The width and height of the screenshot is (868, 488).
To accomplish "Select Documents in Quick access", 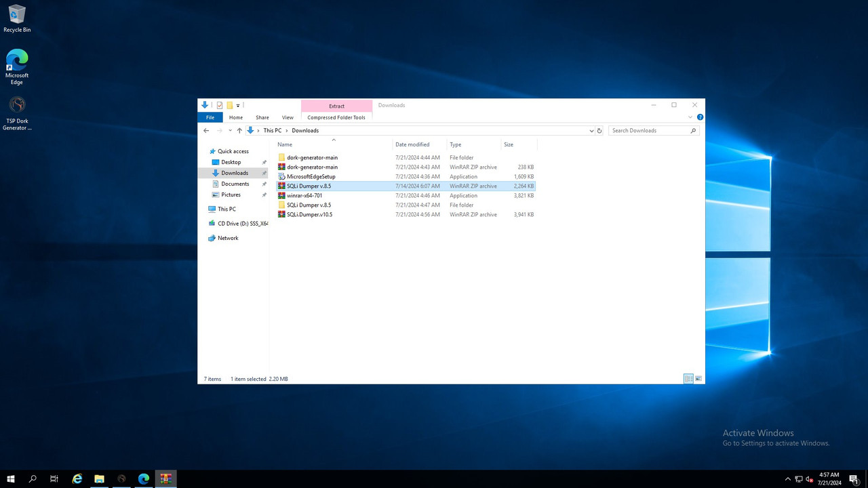I will [x=235, y=184].
